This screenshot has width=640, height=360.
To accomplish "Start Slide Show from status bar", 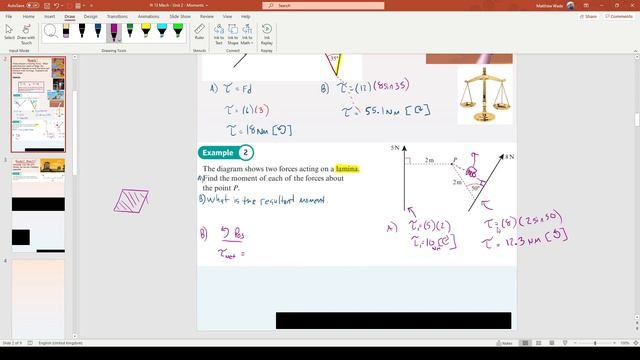I will (565, 343).
